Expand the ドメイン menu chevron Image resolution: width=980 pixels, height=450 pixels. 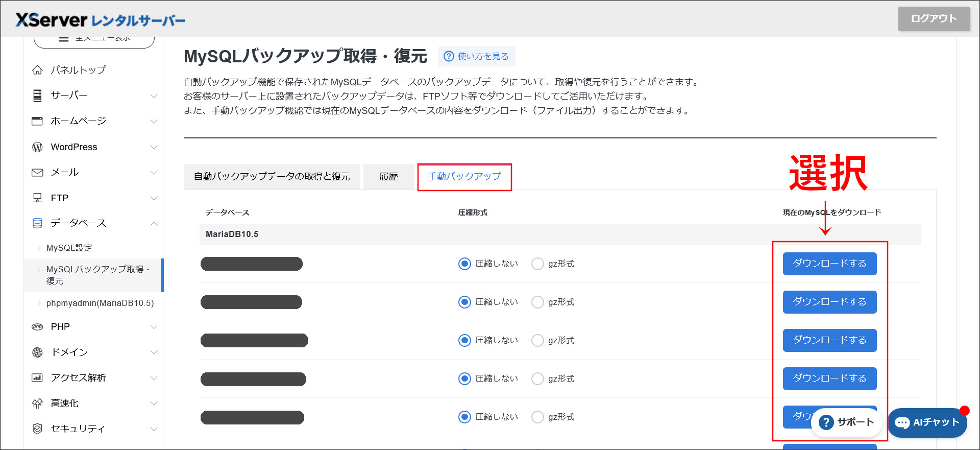click(154, 352)
